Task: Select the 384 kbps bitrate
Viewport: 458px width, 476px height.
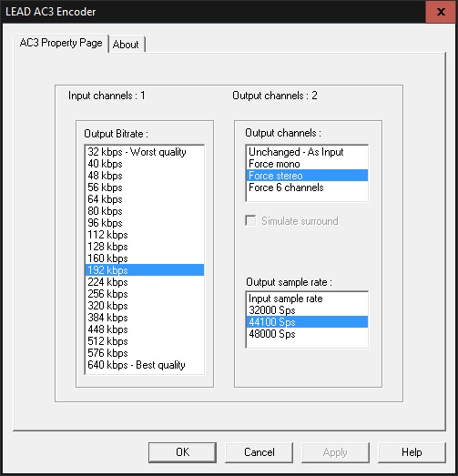Action: (x=145, y=318)
